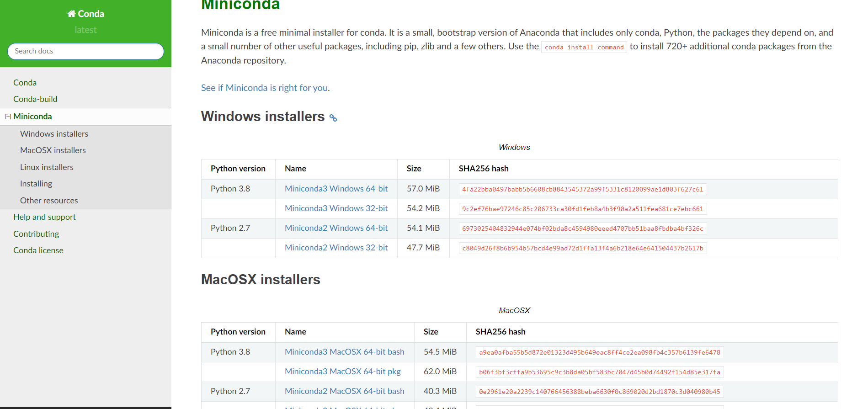Click the 'conda install command' code link
This screenshot has width=868, height=409.
click(584, 47)
